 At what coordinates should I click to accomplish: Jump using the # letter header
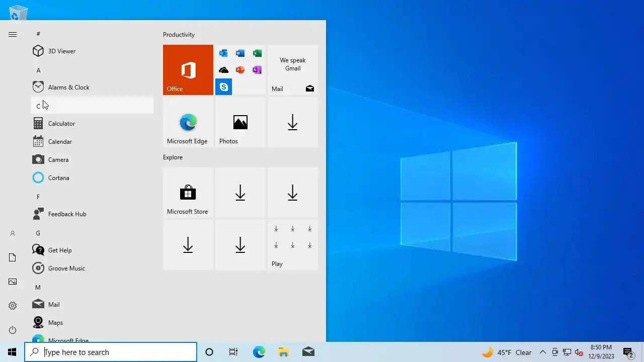click(x=92, y=34)
